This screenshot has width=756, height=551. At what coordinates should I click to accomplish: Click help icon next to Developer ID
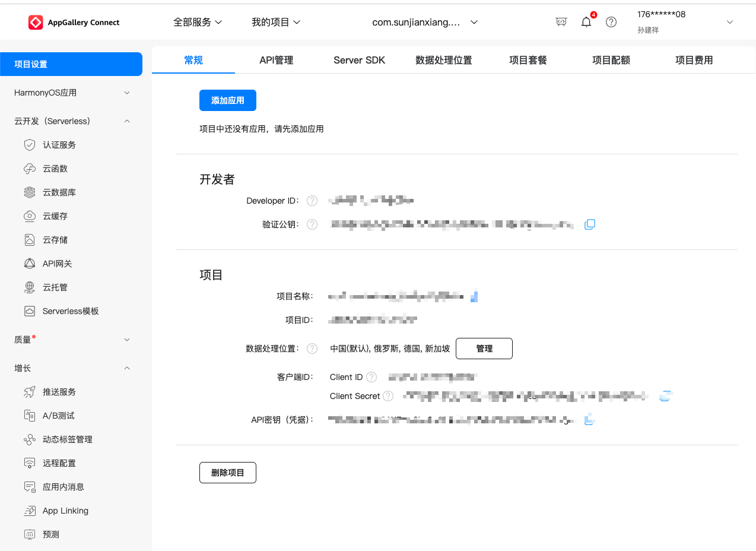pos(312,201)
